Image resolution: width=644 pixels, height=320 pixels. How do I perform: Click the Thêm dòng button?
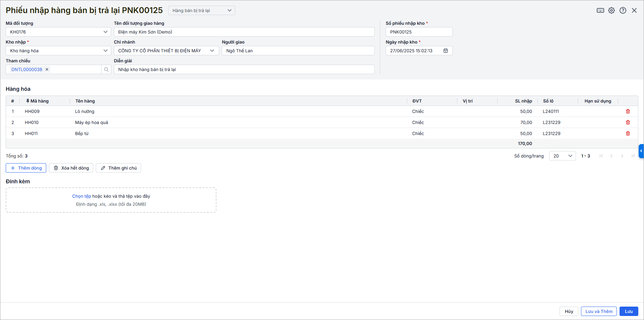click(26, 168)
